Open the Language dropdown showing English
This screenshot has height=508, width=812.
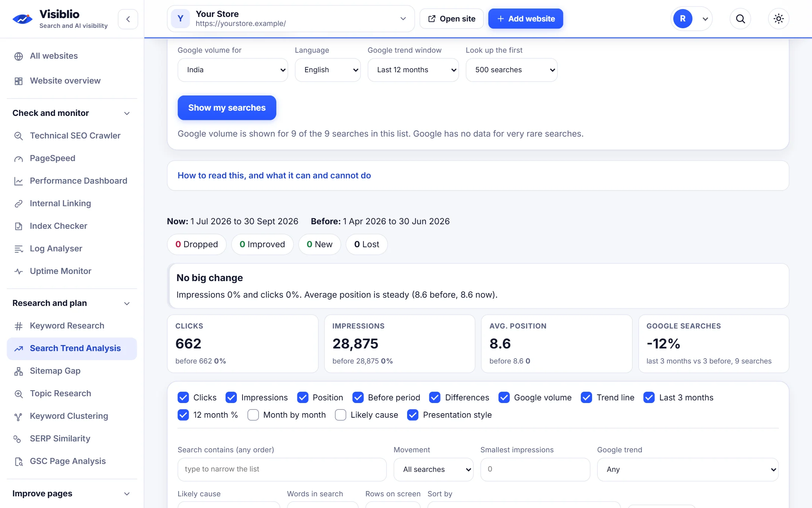tap(328, 70)
